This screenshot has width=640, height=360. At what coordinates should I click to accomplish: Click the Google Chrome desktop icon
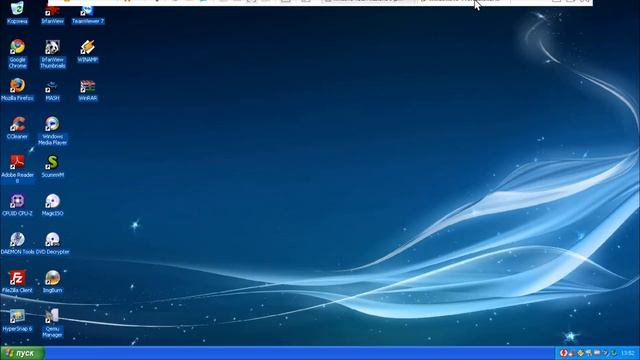(x=17, y=53)
